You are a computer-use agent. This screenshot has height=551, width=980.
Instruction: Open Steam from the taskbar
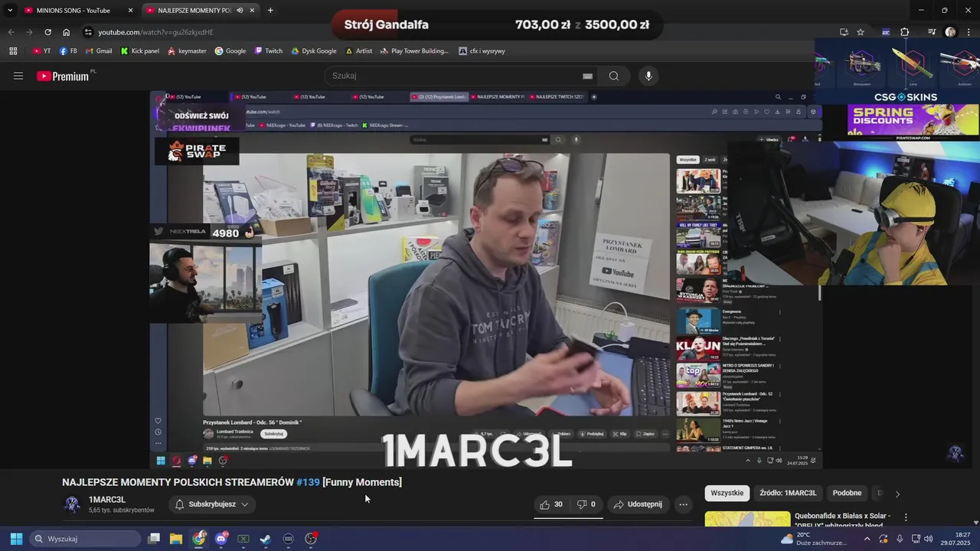[x=266, y=539]
